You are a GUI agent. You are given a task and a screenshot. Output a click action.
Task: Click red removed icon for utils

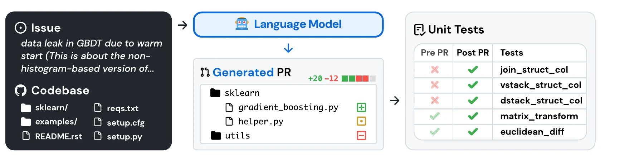pos(361,136)
